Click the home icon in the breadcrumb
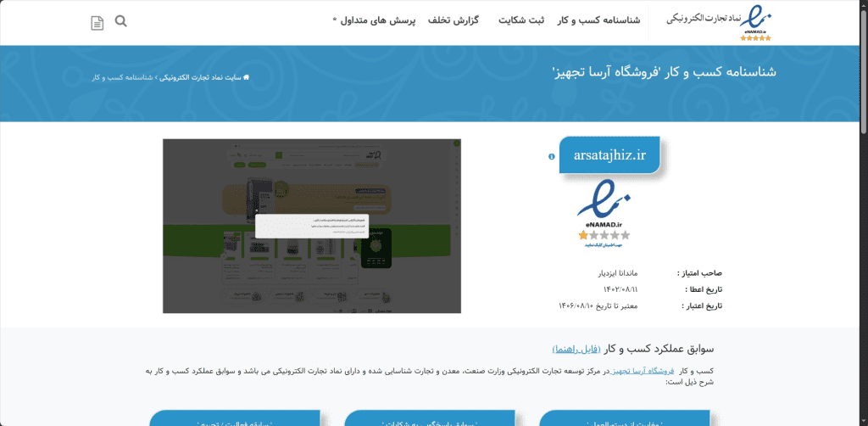Screen dimensions: 868x426 247,77
